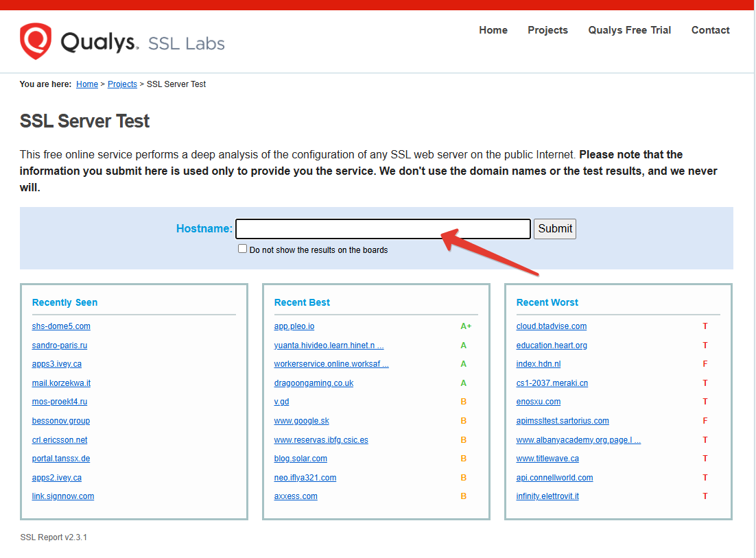This screenshot has height=558, width=756.
Task: Click the SSL Server Test page heading
Action: (x=84, y=121)
